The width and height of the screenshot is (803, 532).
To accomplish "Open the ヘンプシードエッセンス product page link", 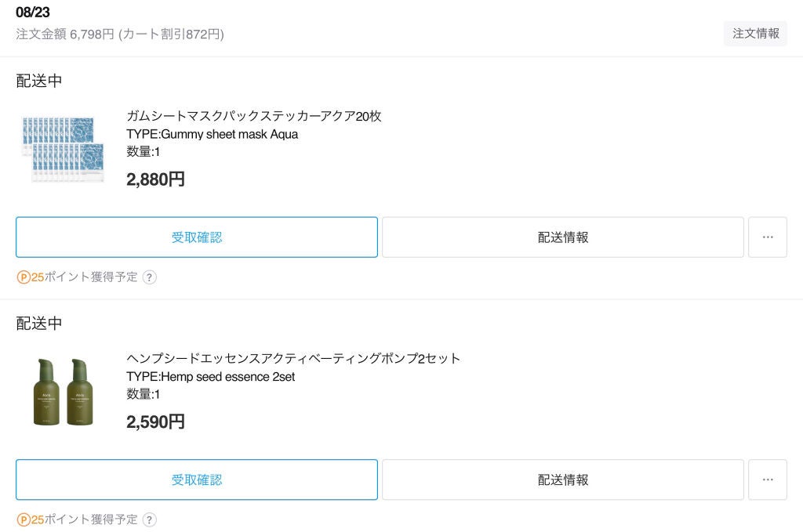I will (x=294, y=358).
